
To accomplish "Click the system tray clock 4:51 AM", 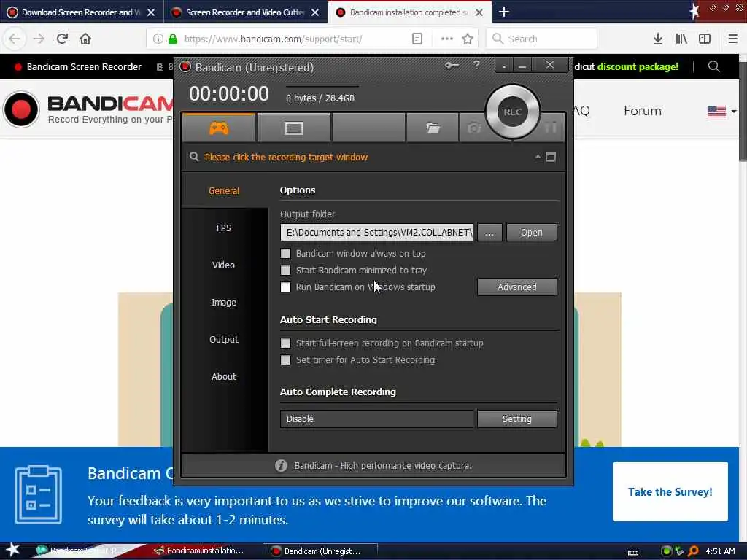I will [720, 551].
